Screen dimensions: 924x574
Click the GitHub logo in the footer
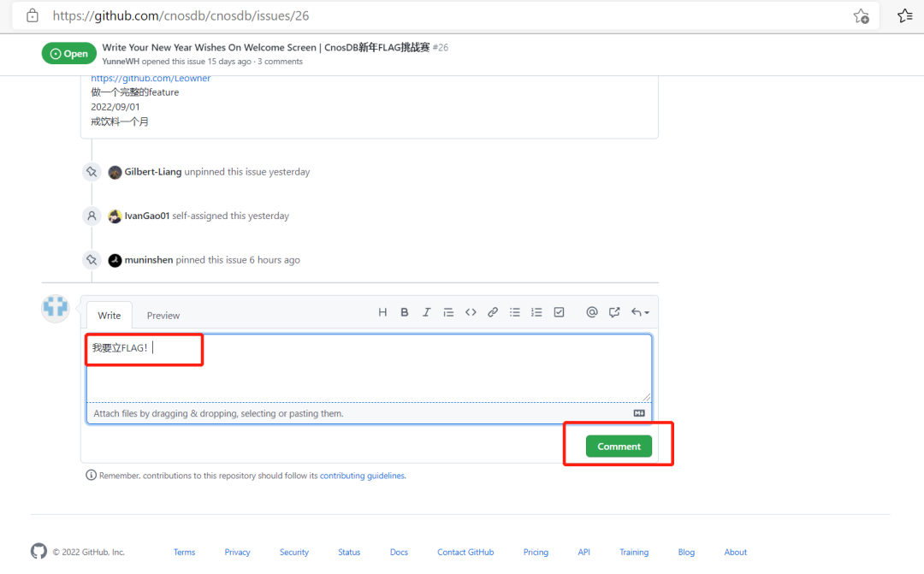click(38, 551)
